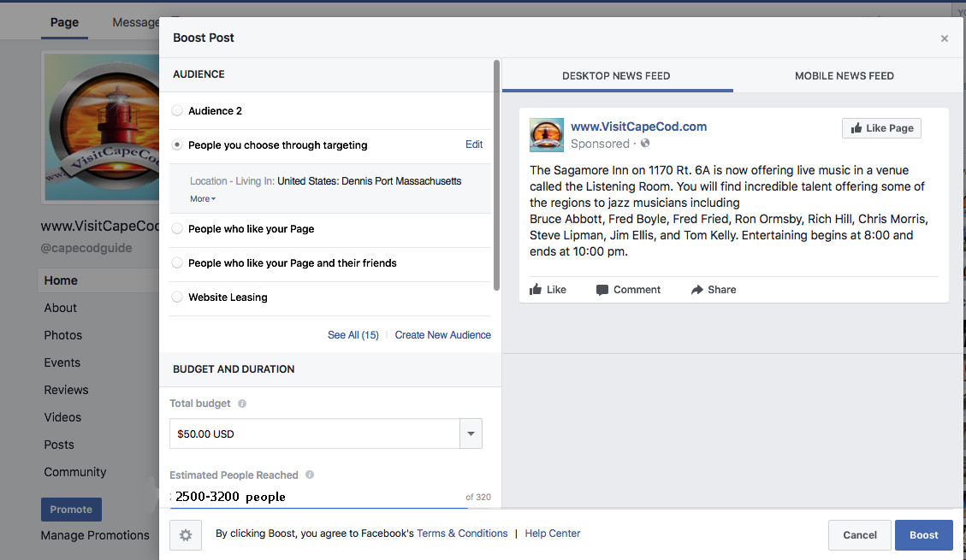
Task: Click the See All (15) audiences link
Action: 353,335
